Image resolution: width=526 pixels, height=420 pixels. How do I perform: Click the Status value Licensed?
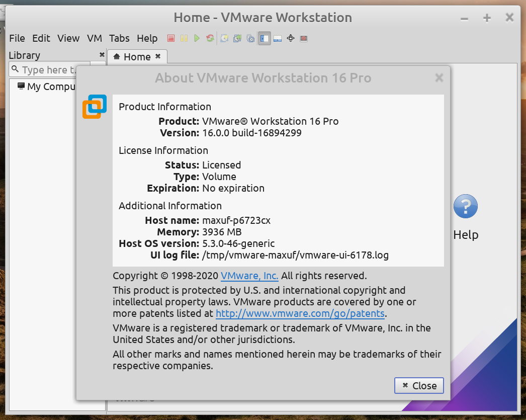(x=221, y=165)
